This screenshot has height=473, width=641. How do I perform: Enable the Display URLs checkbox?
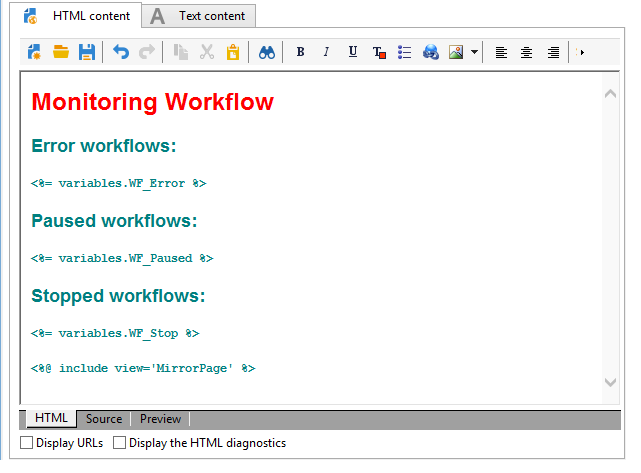point(27,443)
